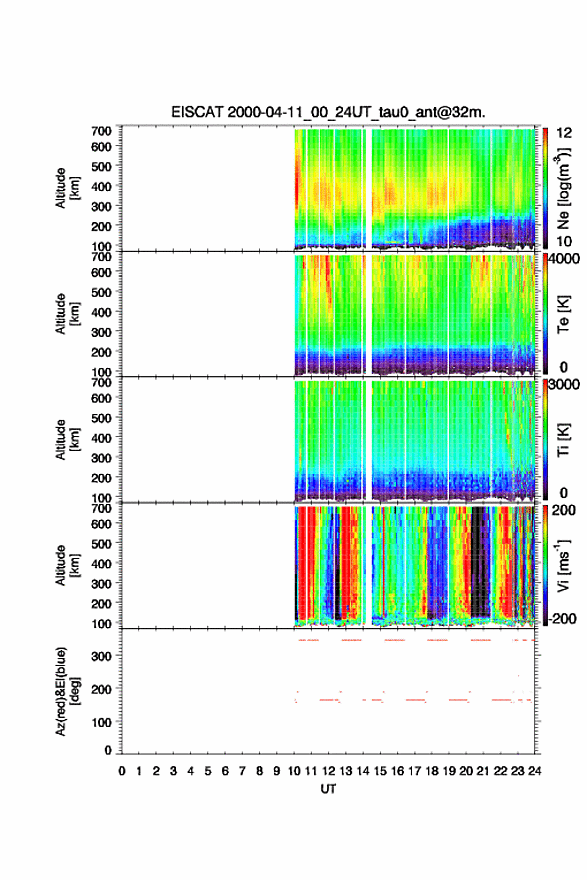This screenshot has width=587, height=880.
Task: Click the 300 degree tick in azimuth panel
Action: coord(102,656)
